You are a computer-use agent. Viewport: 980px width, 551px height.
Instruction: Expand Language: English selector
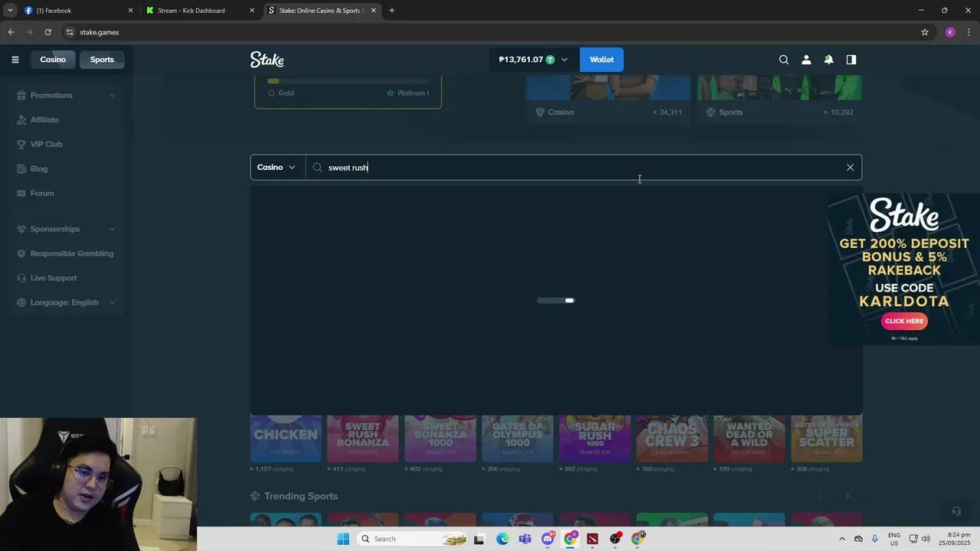click(x=67, y=302)
